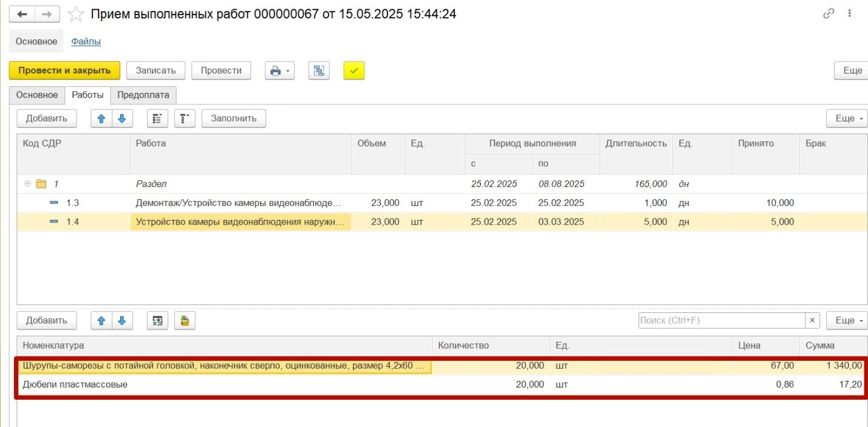Viewport: 868px width, 427px height.
Task: Click the document structure icon in toolbar
Action: point(319,70)
